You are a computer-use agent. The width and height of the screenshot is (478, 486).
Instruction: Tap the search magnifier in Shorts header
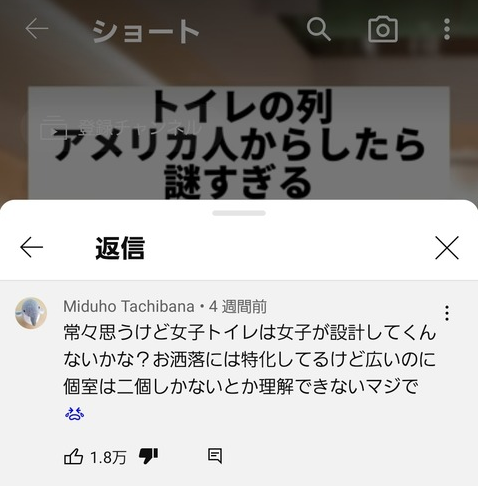coord(318,29)
